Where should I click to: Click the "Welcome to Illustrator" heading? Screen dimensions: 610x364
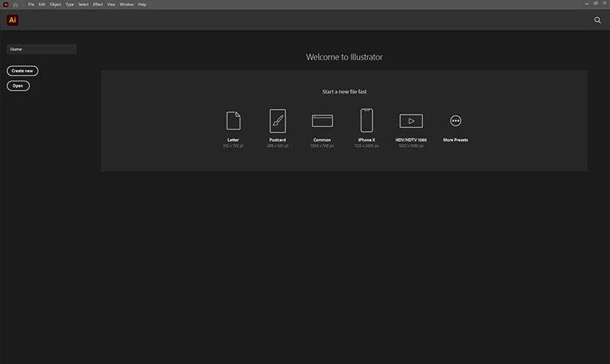point(345,57)
